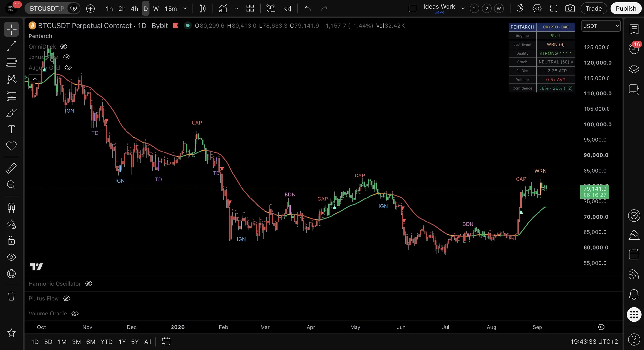
Task: Open the pattern drawing tools
Action: point(11,79)
